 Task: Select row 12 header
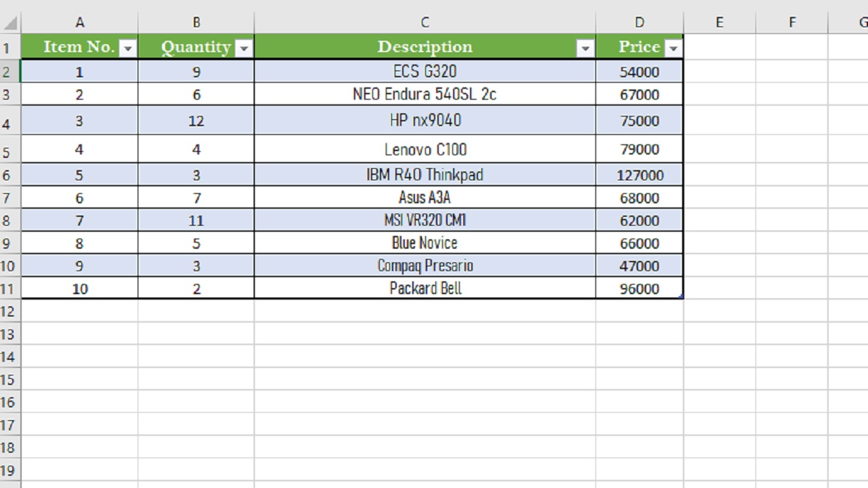[10, 311]
